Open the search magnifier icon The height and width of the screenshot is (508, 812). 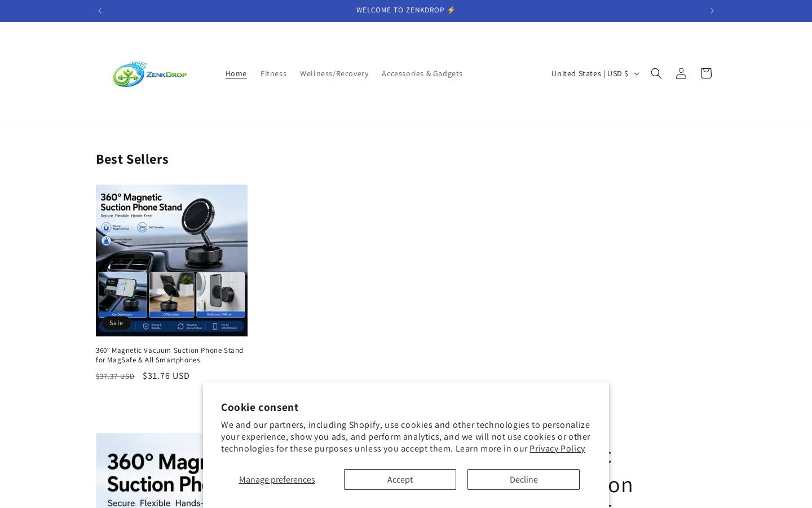(x=656, y=73)
